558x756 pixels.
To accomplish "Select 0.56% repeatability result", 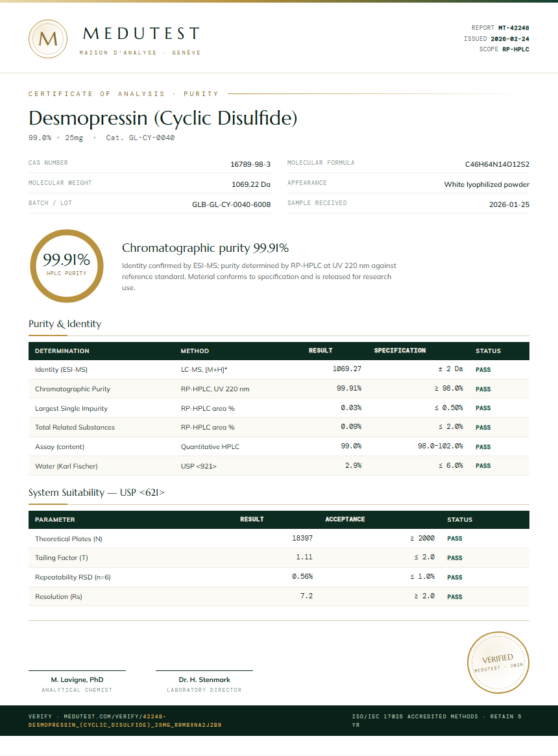I will [x=302, y=577].
